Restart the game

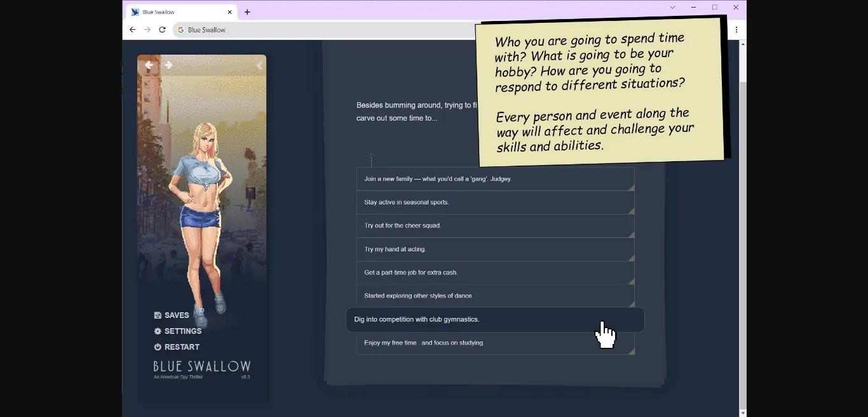(177, 347)
